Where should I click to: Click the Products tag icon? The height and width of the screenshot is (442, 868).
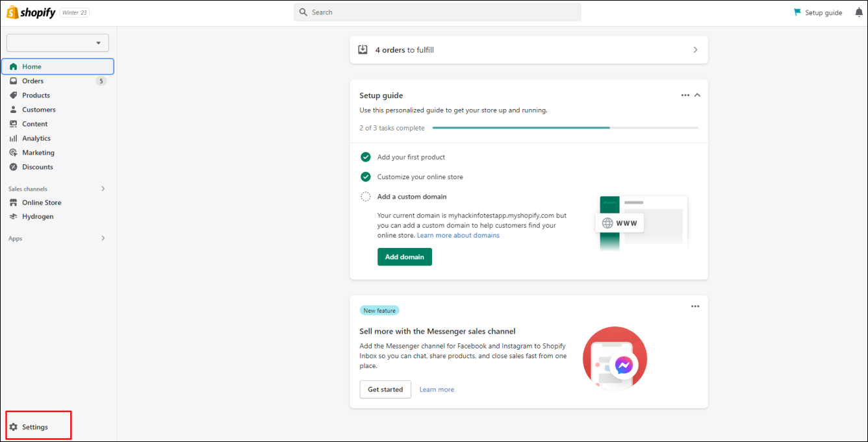click(x=13, y=95)
